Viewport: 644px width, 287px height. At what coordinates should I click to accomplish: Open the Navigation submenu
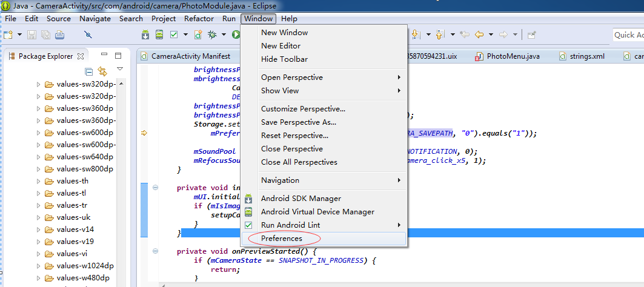(324, 180)
